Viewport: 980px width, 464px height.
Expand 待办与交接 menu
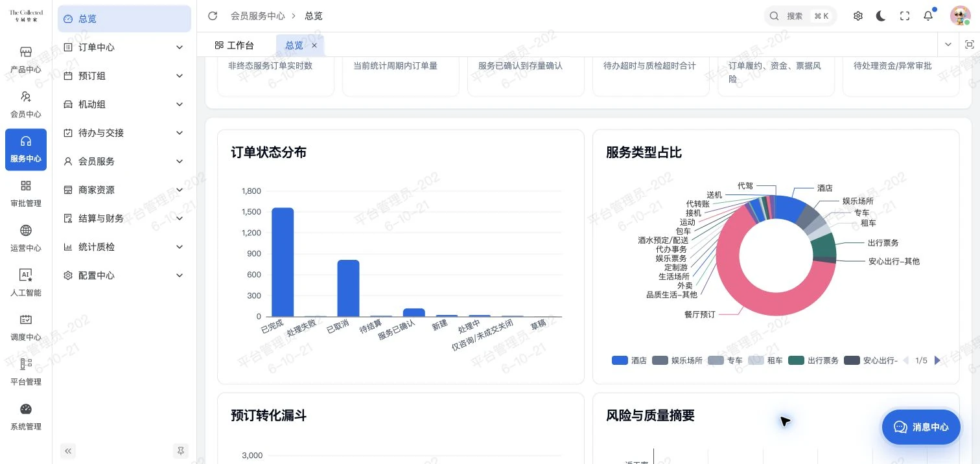click(x=124, y=133)
